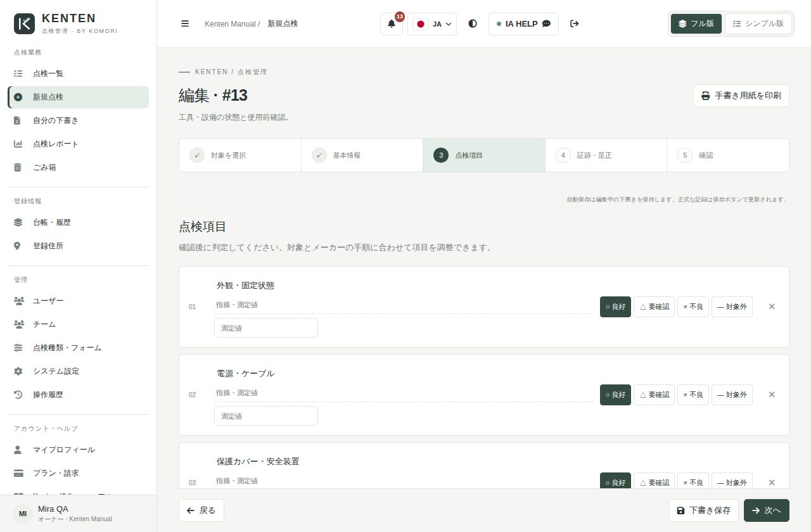Screen dimensions: 811x532
Task: Remove item 01 外観・固定状態
Action: pyautogui.click(x=772, y=307)
